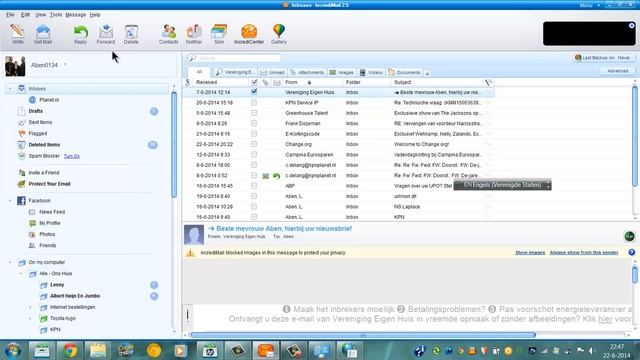This screenshot has width=640, height=360.
Task: Check the KPN Service IP email checkbox
Action: [x=254, y=102]
